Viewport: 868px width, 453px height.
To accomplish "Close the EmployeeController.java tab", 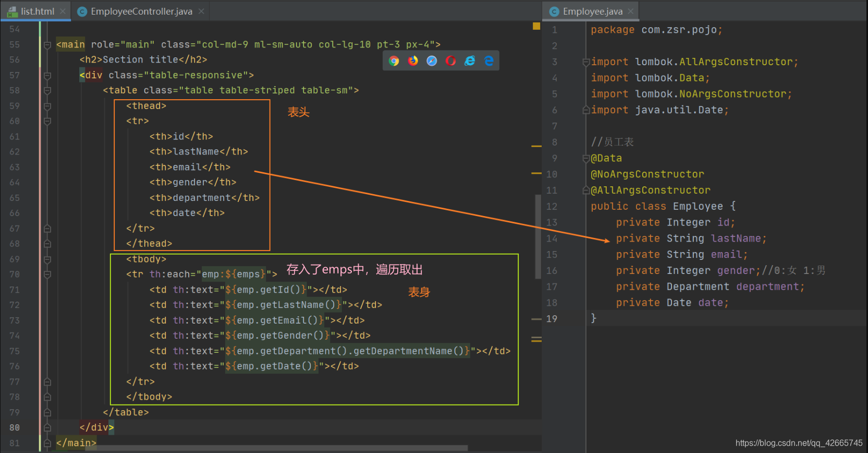I will [x=201, y=11].
